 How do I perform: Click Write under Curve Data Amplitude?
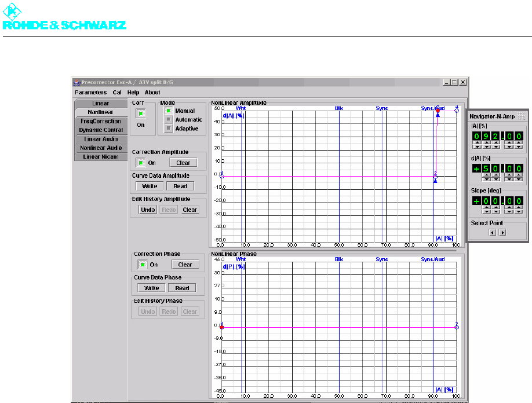point(150,186)
